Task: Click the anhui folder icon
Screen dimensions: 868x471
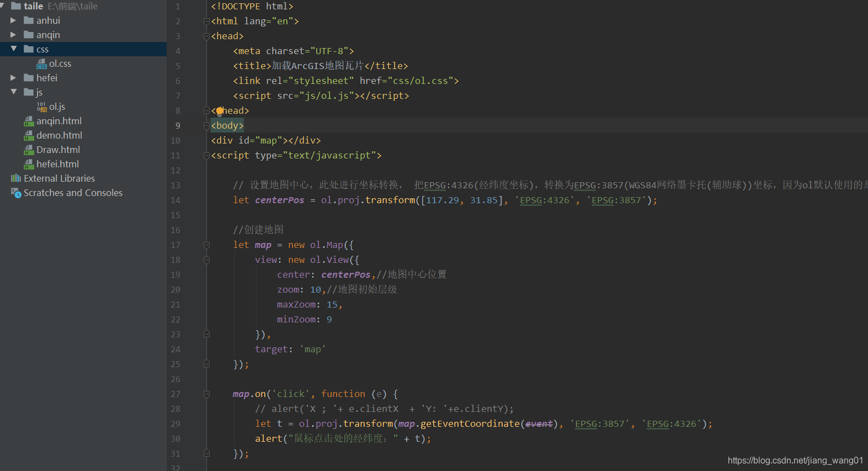Action: [x=29, y=20]
